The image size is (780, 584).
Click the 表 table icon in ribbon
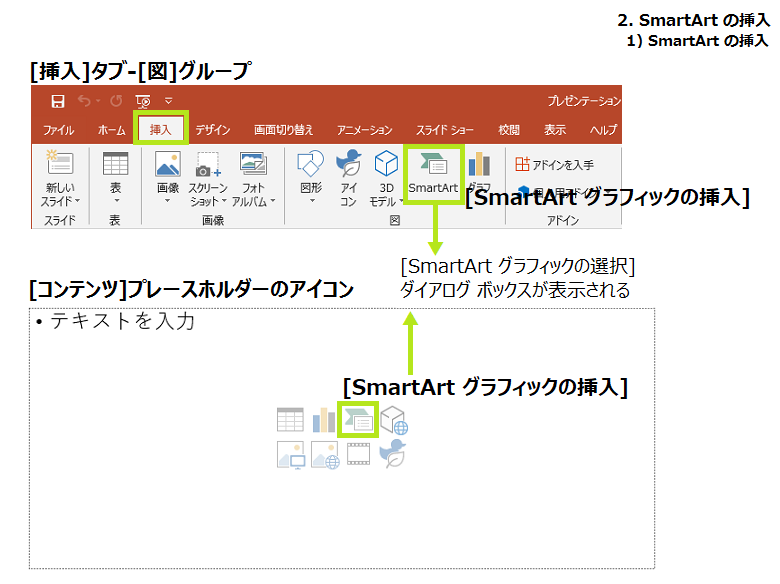115,164
